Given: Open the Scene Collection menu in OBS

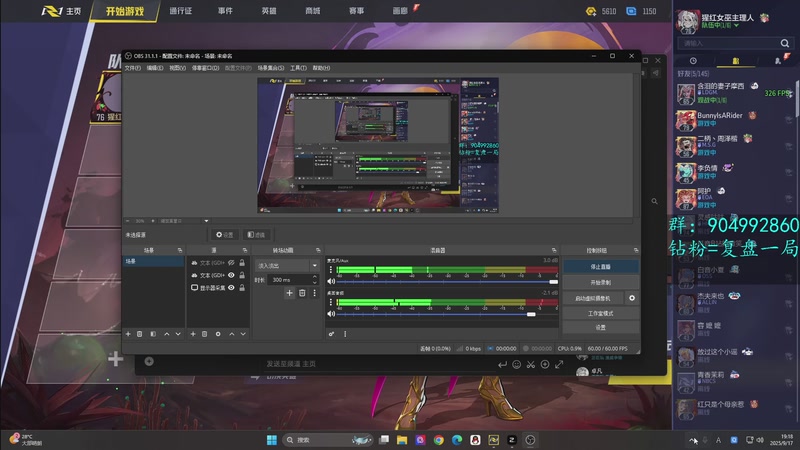Looking at the screenshot, I should click(270, 68).
